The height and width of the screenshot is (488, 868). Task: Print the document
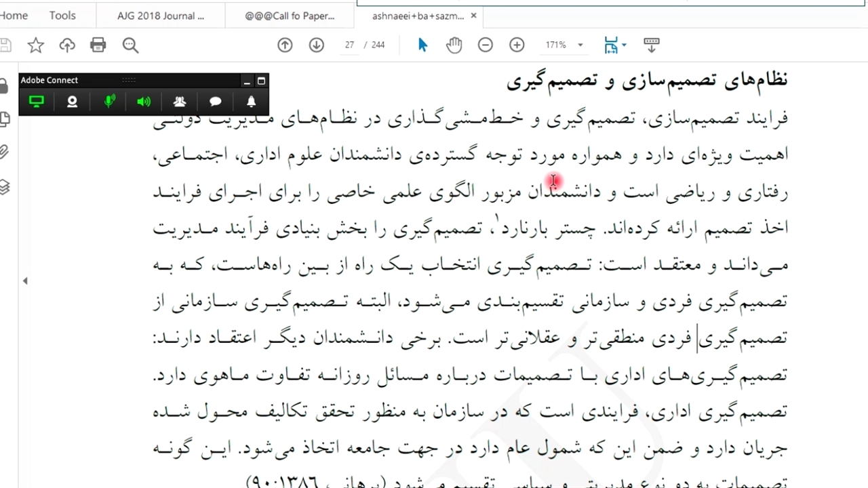click(98, 45)
